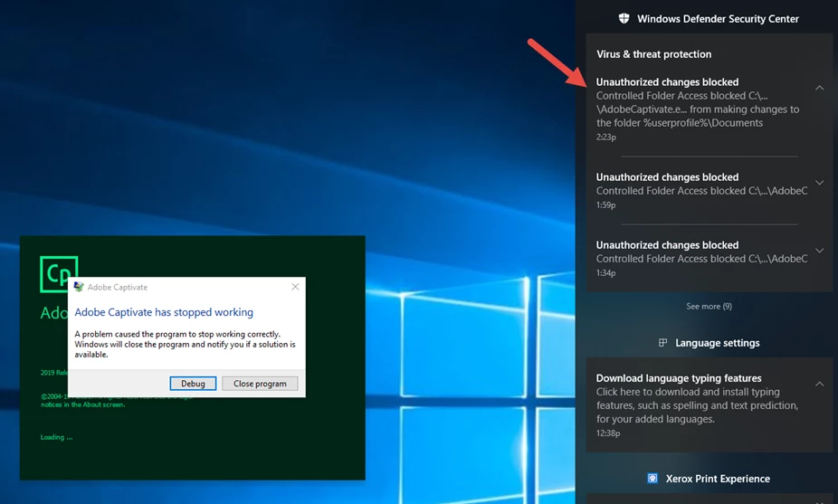Open the 1:59p Controlled Folder Access blocked message
Viewport: 838px width, 504px height.
[x=701, y=191]
